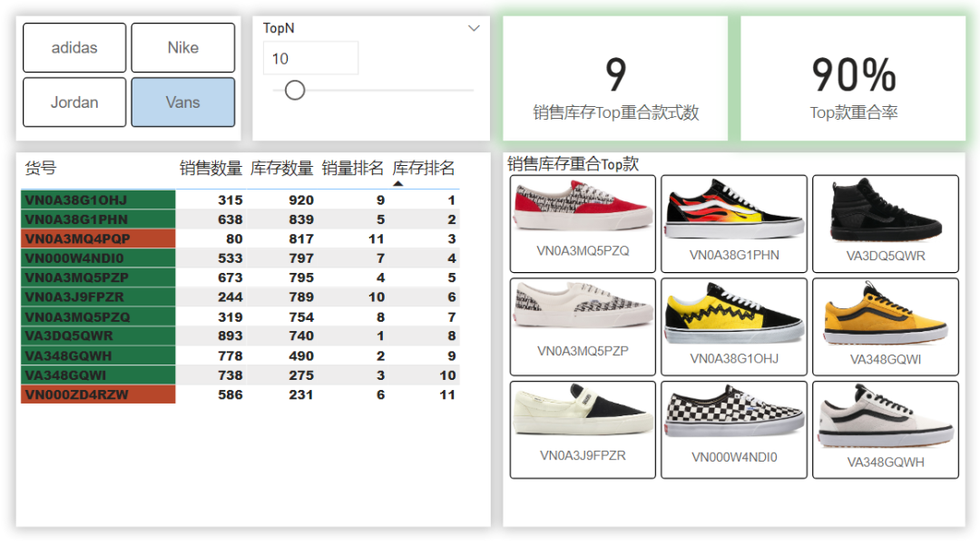Sort by the 销量排名 column header
Image resolution: width=980 pixels, height=545 pixels.
pyautogui.click(x=352, y=168)
